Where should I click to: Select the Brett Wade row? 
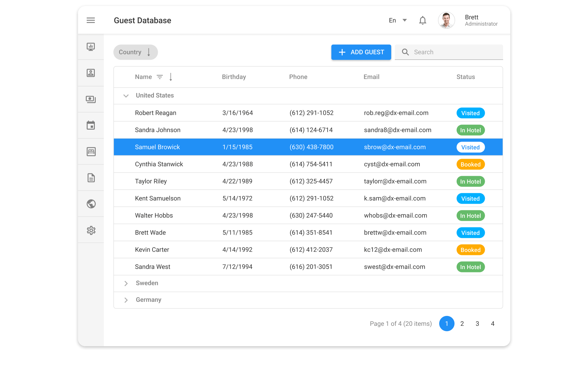pos(308,232)
